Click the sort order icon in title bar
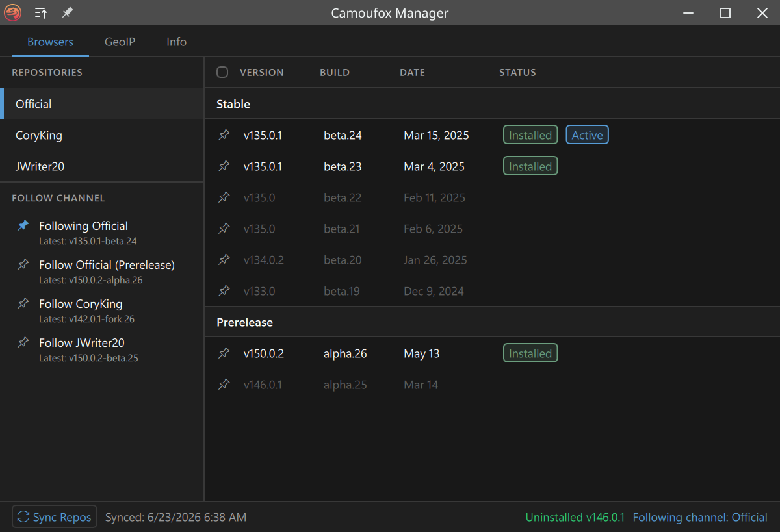This screenshot has width=780, height=532. pyautogui.click(x=41, y=13)
